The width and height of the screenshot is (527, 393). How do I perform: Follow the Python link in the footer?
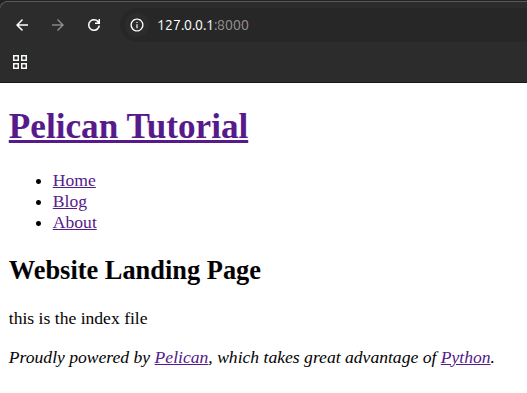pos(465,358)
